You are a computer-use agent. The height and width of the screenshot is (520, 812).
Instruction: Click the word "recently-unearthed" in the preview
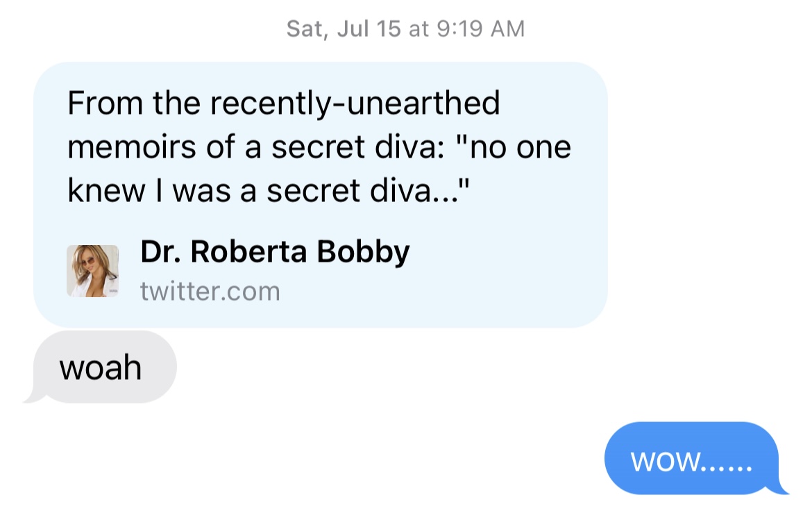355,104
